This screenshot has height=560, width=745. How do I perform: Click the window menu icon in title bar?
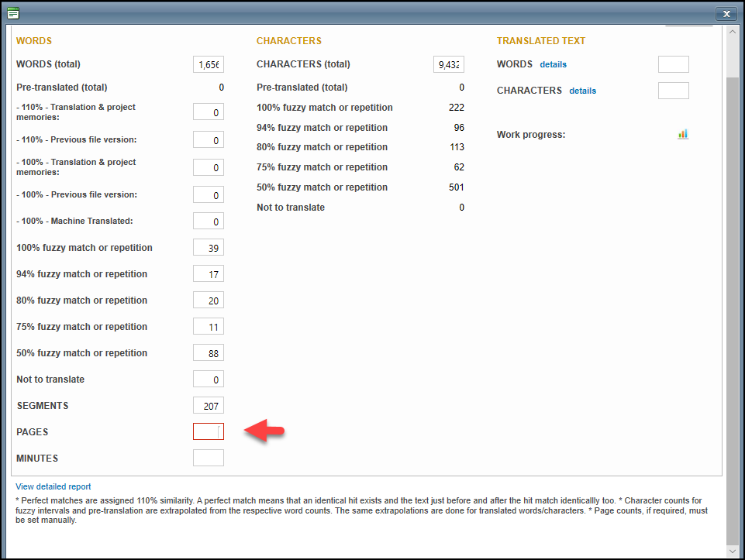coord(13,13)
